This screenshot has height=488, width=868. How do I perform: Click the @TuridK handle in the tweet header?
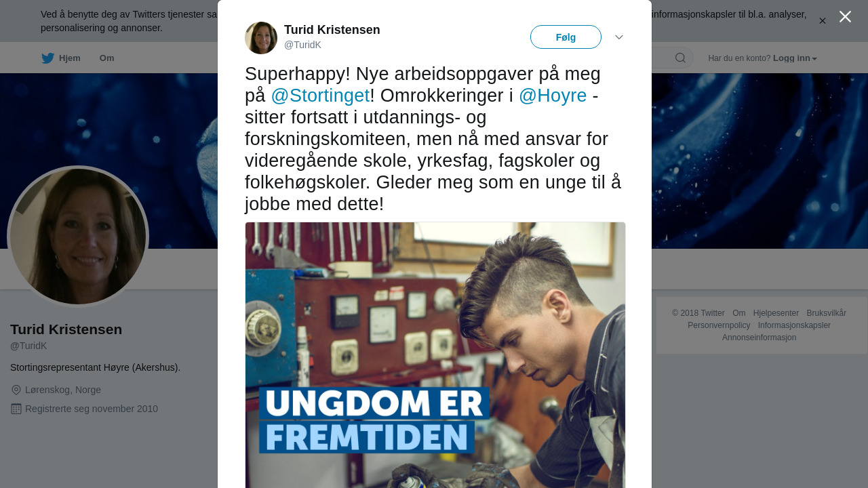pyautogui.click(x=302, y=45)
